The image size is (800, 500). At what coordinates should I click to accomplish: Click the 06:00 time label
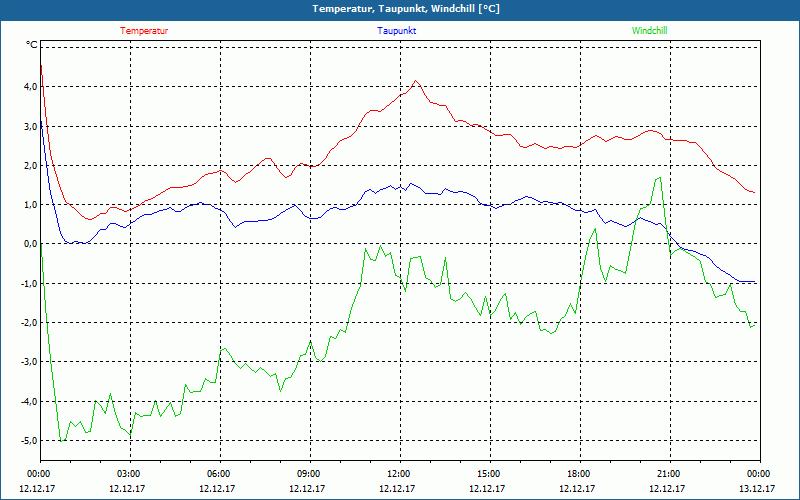[220, 474]
